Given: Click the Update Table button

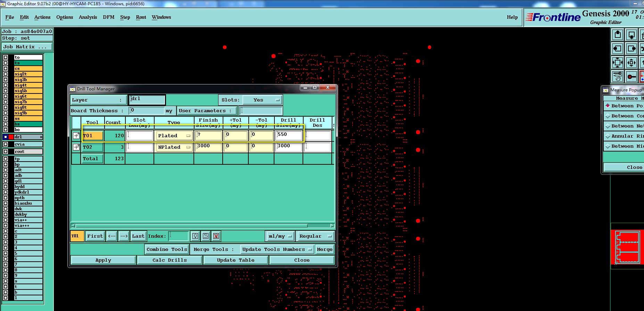Looking at the screenshot, I should tap(236, 260).
